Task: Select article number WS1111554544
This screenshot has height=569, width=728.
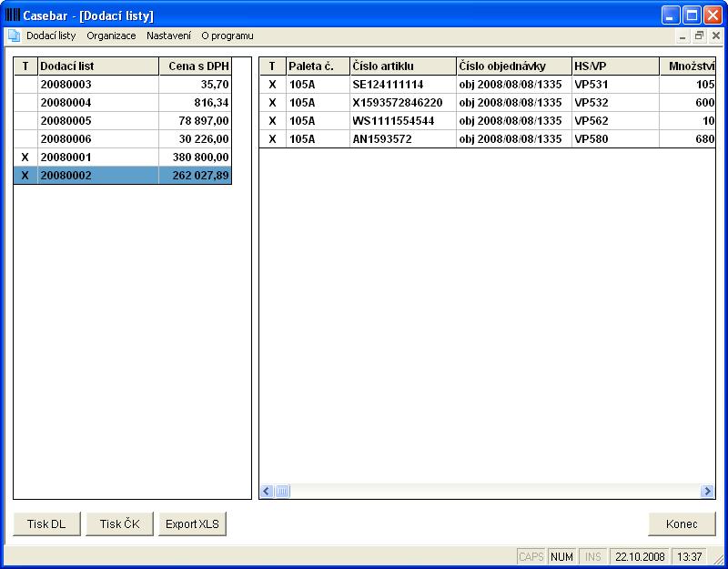Action: click(x=393, y=121)
